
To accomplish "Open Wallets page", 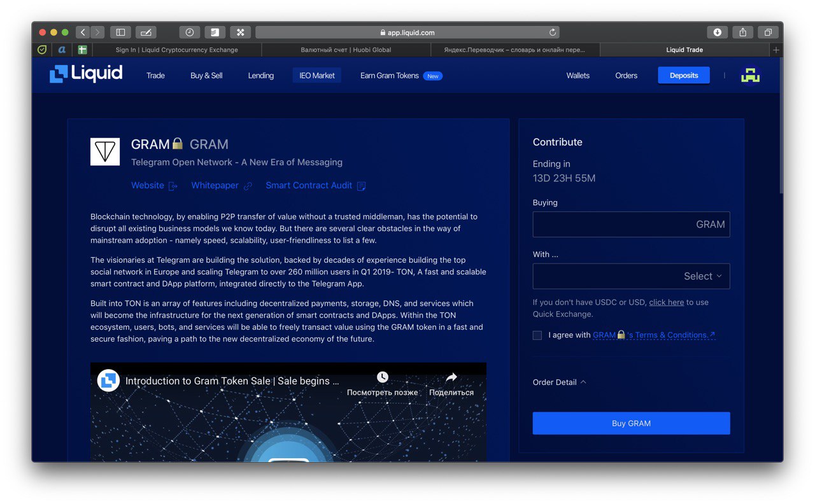I will [x=578, y=75].
